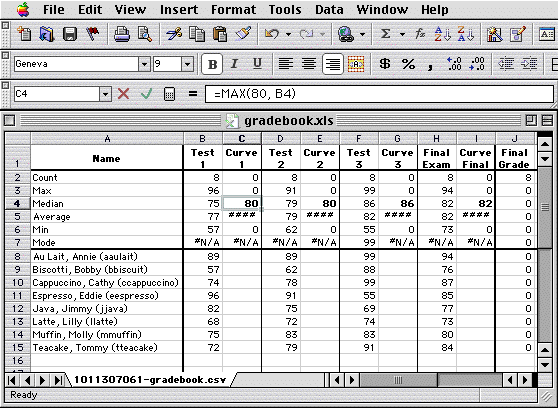Image resolution: width=558 pixels, height=408 pixels.
Task: Open the Geneva font name dropdown
Action: pyautogui.click(x=144, y=64)
